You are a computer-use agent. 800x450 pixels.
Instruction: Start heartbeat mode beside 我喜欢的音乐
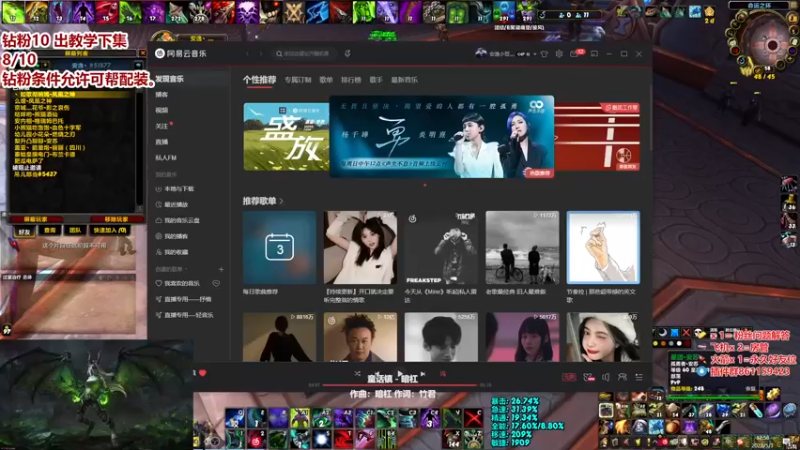pyautogui.click(x=216, y=283)
